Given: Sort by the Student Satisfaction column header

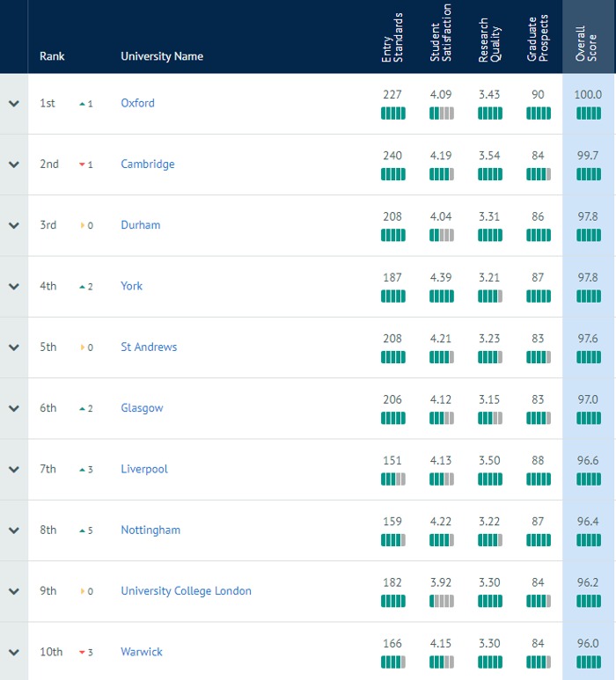Looking at the screenshot, I should tap(441, 33).
